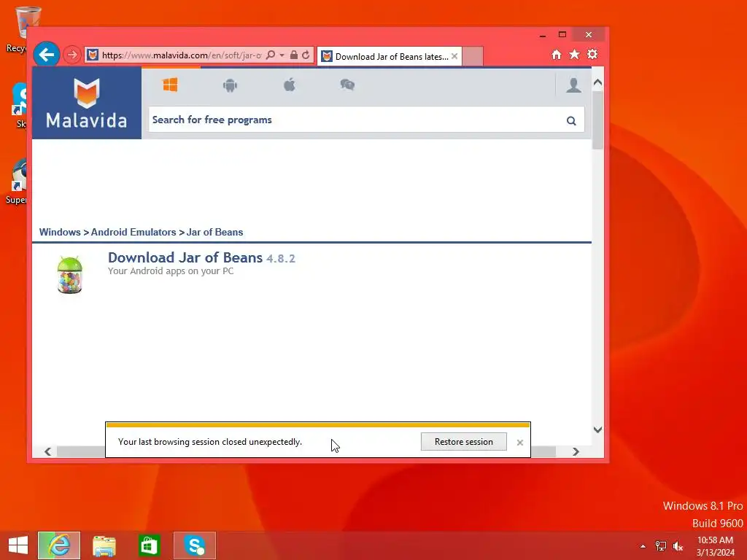This screenshot has height=560, width=747.
Task: Open the user account icon
Action: coord(573,85)
